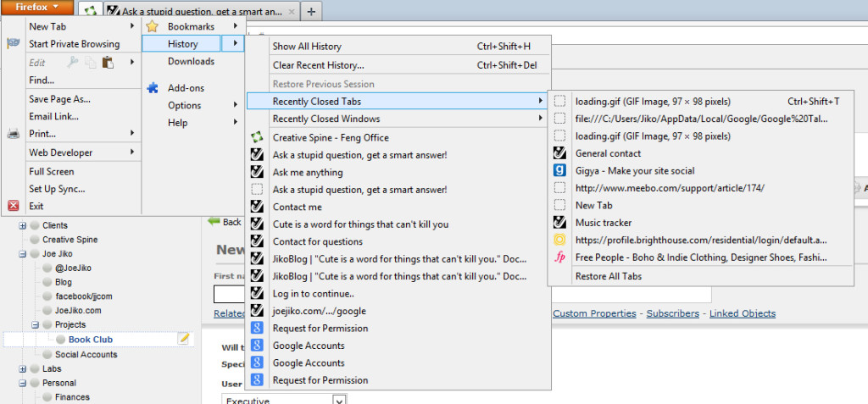The image size is (868, 404).
Task: Choose Save Page As...
Action: click(x=60, y=99)
